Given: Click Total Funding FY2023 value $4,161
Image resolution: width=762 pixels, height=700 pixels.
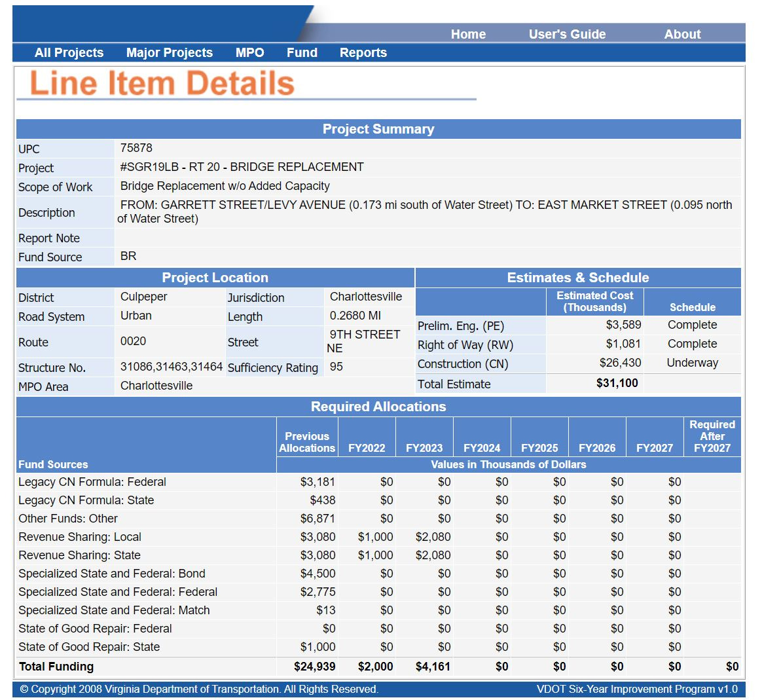Looking at the screenshot, I should 433,667.
